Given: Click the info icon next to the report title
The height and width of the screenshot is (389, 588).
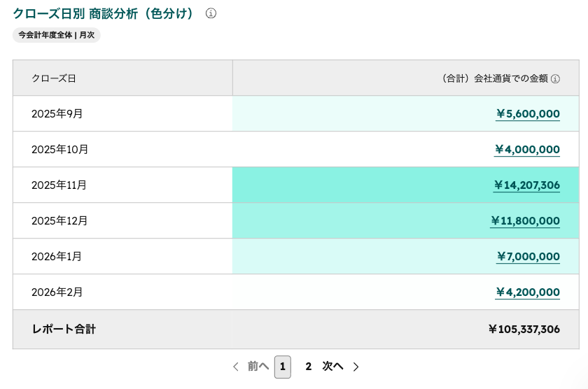Looking at the screenshot, I should pyautogui.click(x=211, y=13).
